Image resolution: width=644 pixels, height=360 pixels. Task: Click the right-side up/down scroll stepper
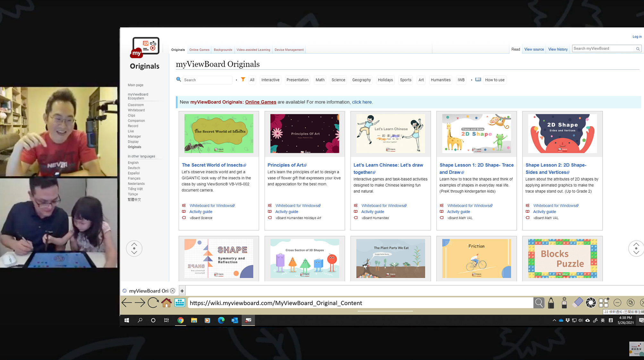pyautogui.click(x=636, y=248)
